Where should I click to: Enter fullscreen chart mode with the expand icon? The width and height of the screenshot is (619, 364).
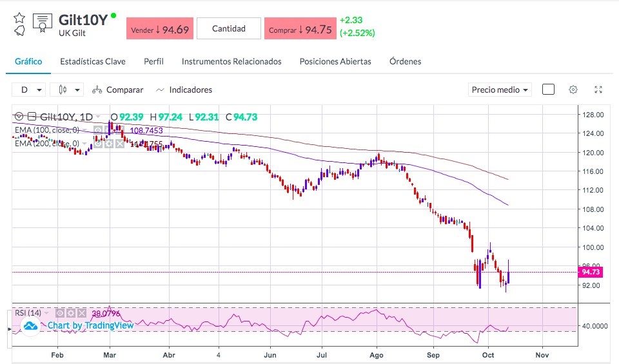(598, 90)
